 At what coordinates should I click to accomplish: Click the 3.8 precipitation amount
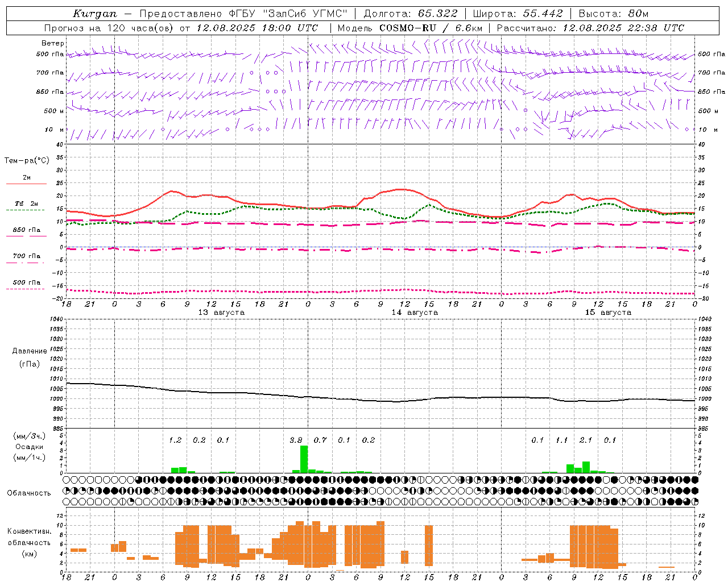click(296, 440)
